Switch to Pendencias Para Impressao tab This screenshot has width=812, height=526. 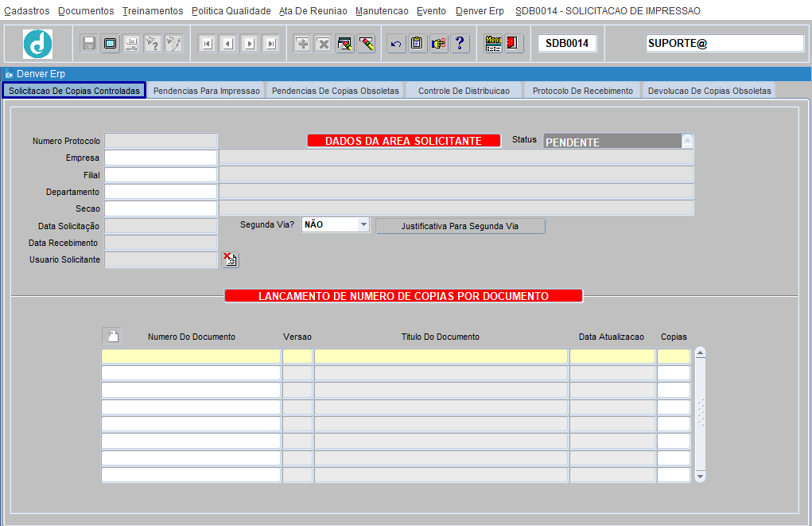click(x=207, y=91)
